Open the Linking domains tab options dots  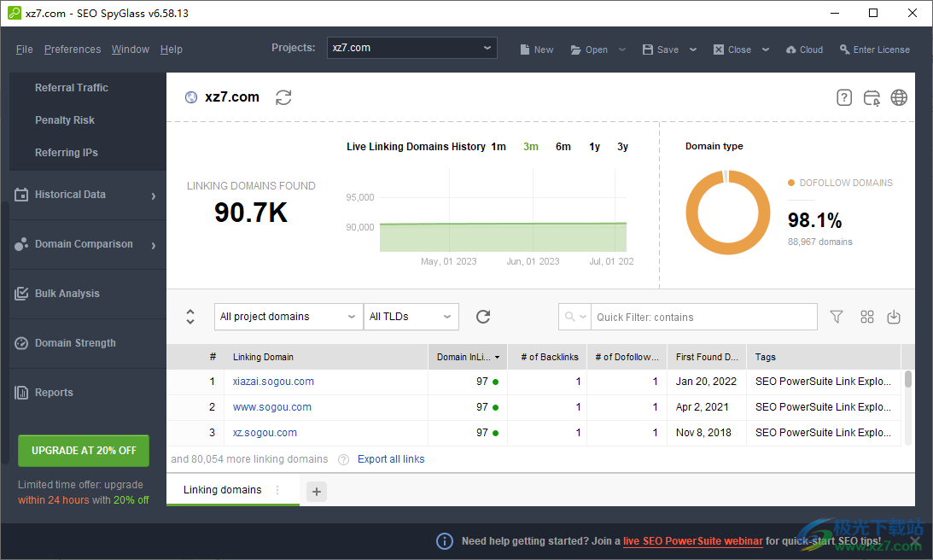click(277, 490)
